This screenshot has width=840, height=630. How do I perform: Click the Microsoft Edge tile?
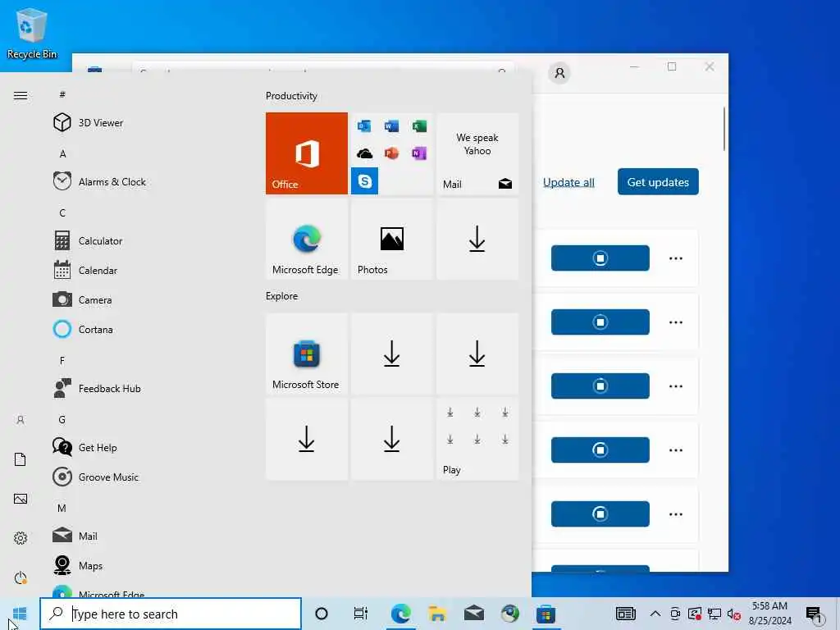point(307,239)
